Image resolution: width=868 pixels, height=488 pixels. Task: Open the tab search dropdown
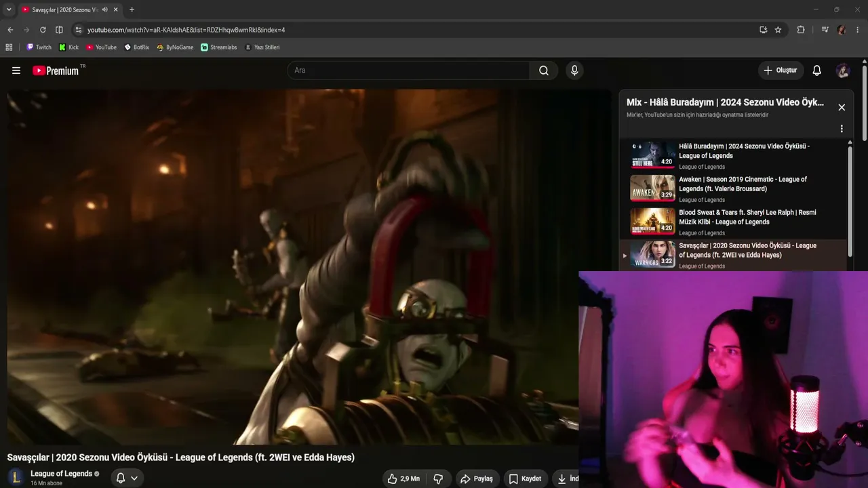9,9
